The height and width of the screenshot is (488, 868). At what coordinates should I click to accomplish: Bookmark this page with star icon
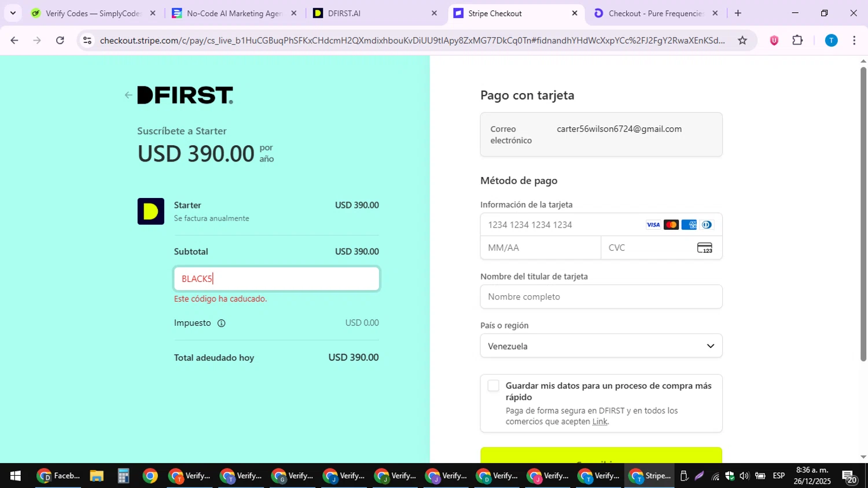tap(742, 40)
